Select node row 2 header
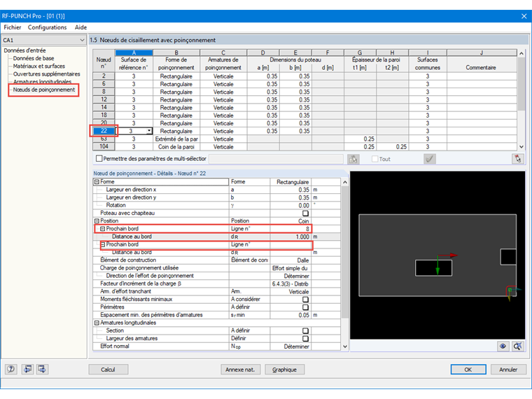Screen dimensions: 532x399 [104, 76]
